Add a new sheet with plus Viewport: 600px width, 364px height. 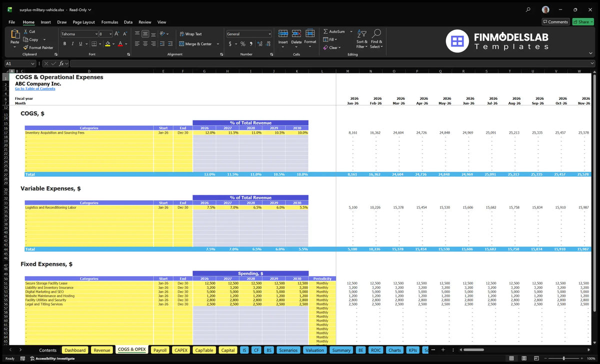442,350
